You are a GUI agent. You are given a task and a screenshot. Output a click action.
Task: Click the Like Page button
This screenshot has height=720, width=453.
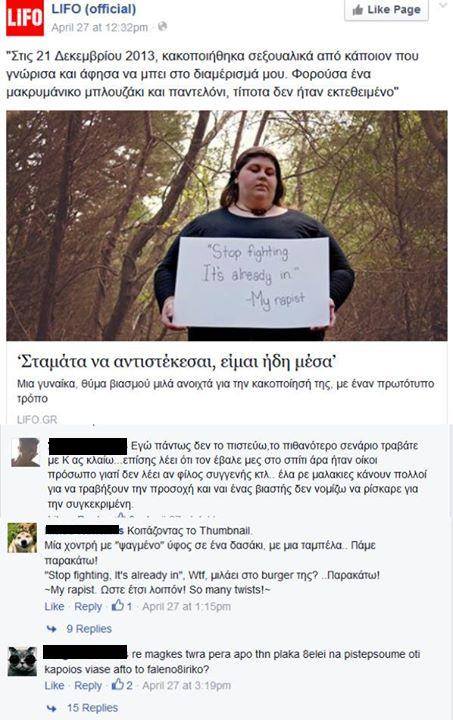(x=386, y=10)
